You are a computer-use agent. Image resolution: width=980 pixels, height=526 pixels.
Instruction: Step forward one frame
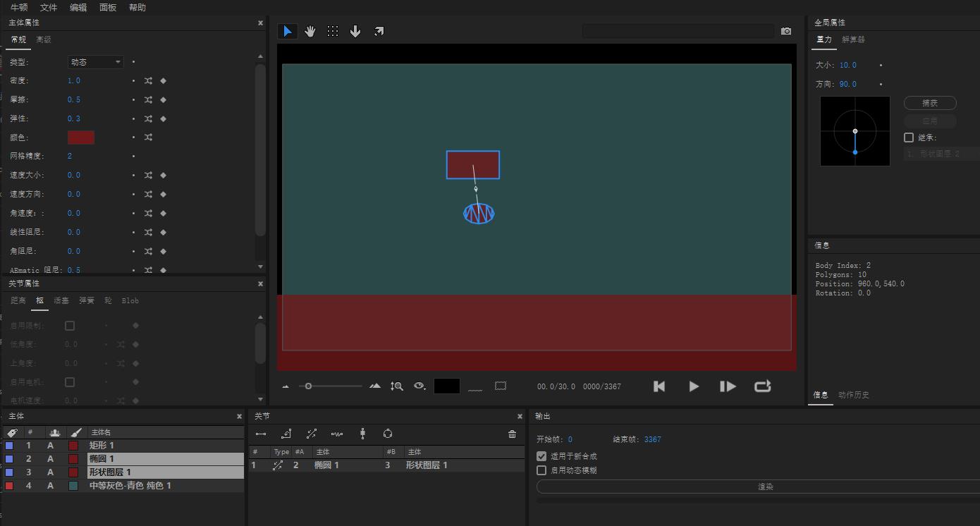click(x=728, y=386)
